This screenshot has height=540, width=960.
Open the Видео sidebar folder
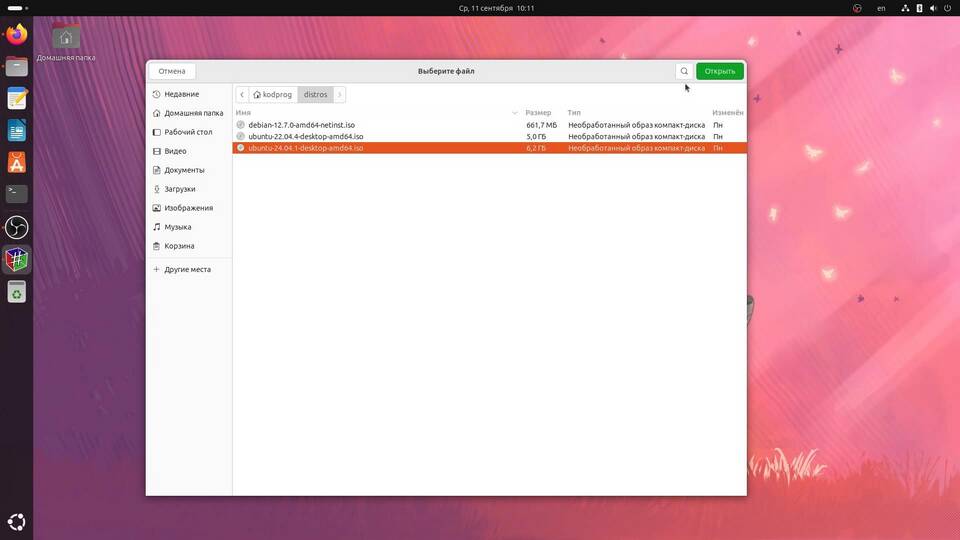click(175, 151)
